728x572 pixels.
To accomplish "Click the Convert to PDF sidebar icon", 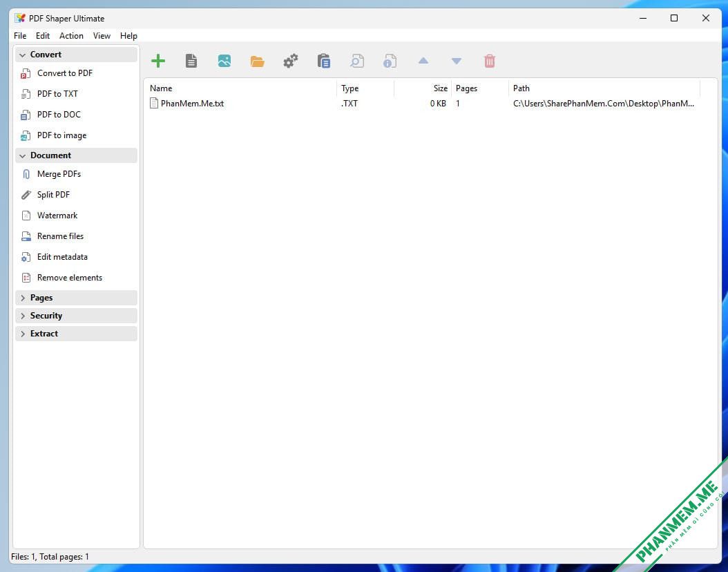I will (26, 73).
